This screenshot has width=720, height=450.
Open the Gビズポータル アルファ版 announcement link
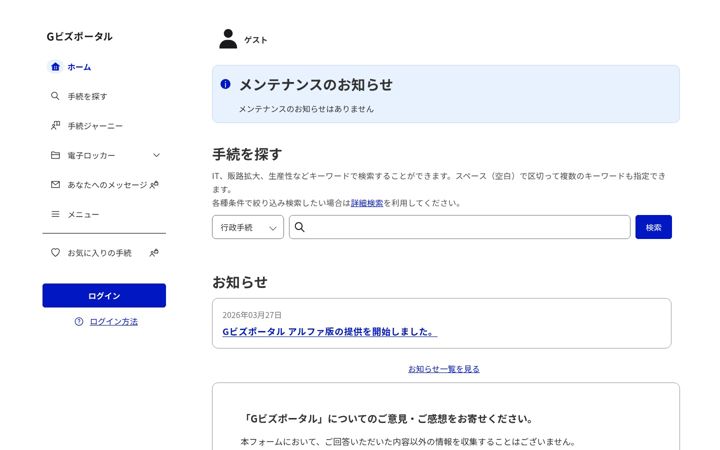330,332
